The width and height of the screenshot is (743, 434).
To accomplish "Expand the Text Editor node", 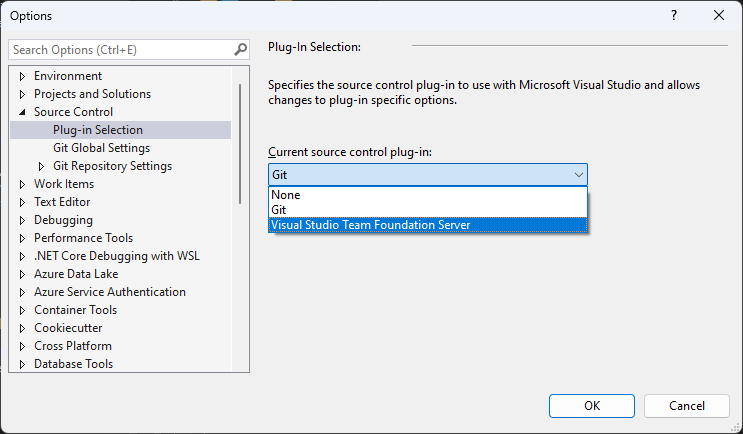I will click(23, 202).
